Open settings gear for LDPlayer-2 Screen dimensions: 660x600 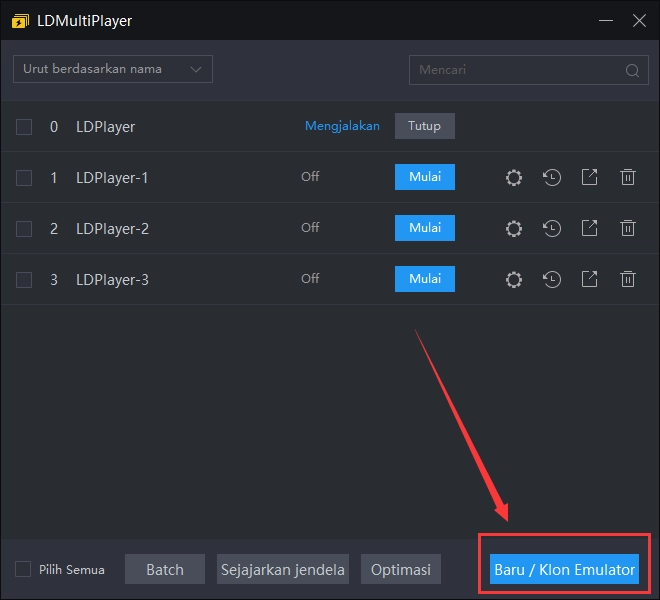[x=514, y=229]
